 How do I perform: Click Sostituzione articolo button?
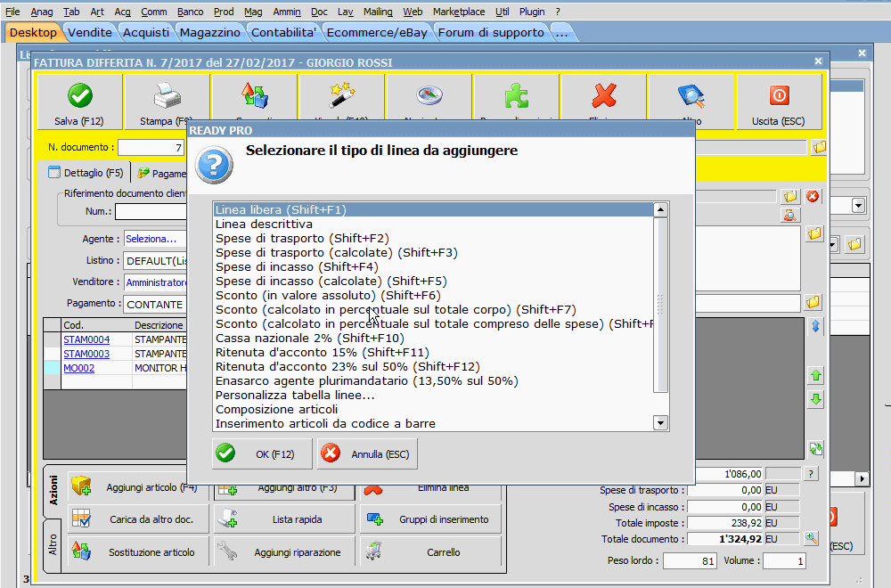138,552
